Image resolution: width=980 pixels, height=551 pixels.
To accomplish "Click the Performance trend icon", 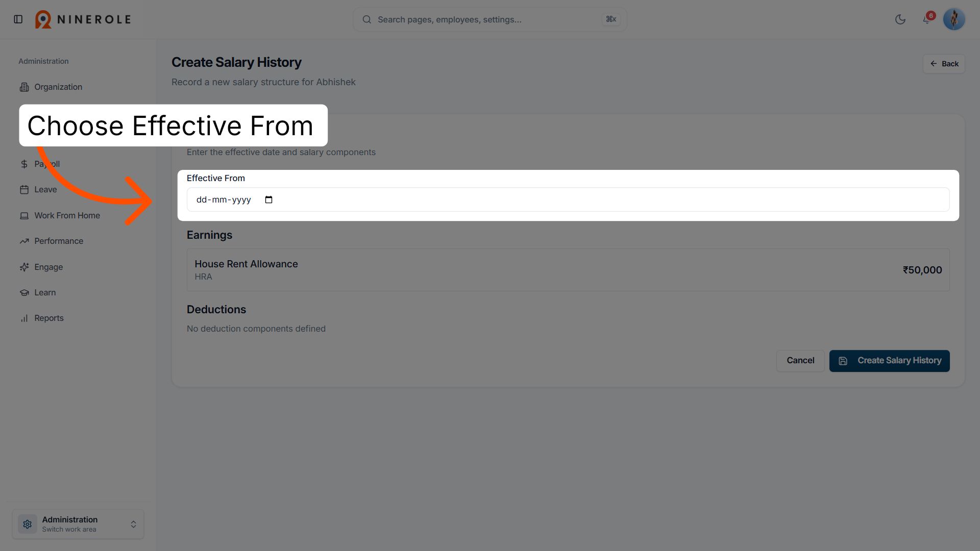I will tap(24, 241).
